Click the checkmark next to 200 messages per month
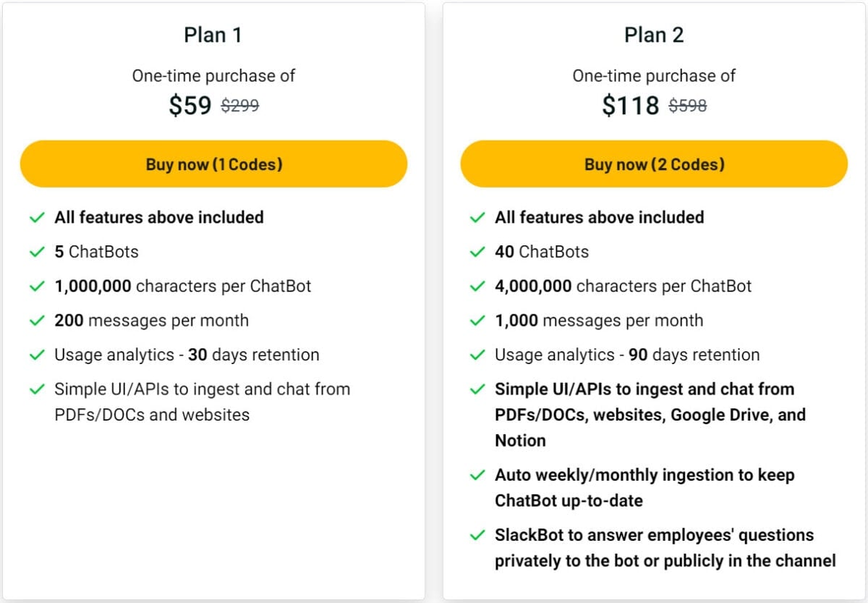 click(37, 321)
